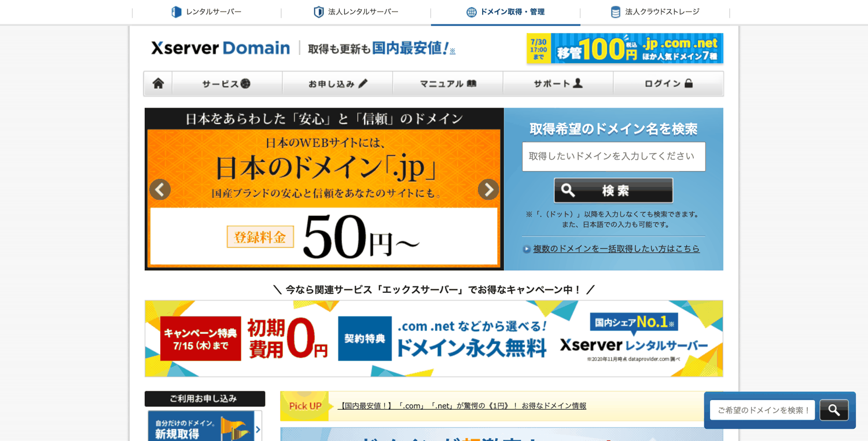
Task: Click globe icon in サービス menu
Action: coord(246,83)
